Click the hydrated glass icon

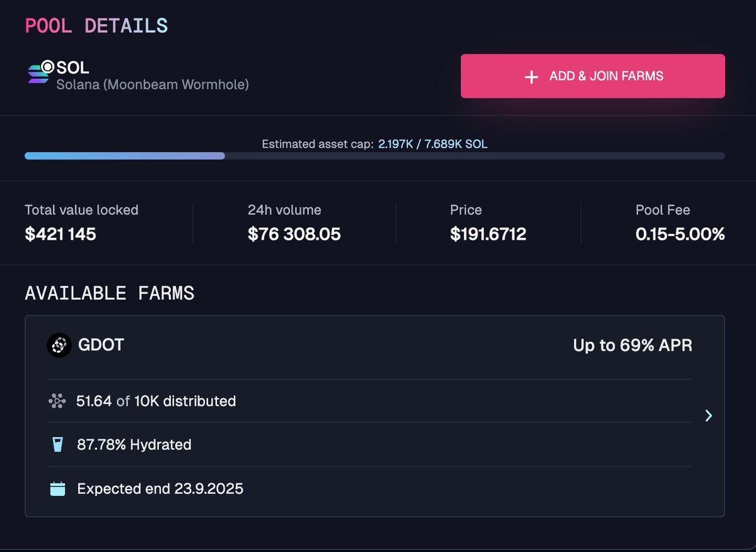[x=57, y=444]
